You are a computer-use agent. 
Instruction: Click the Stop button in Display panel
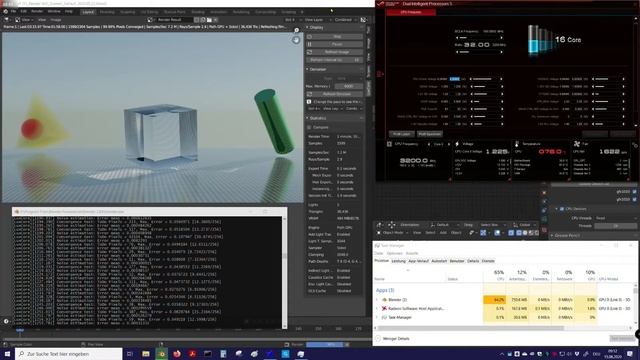[x=337, y=36]
